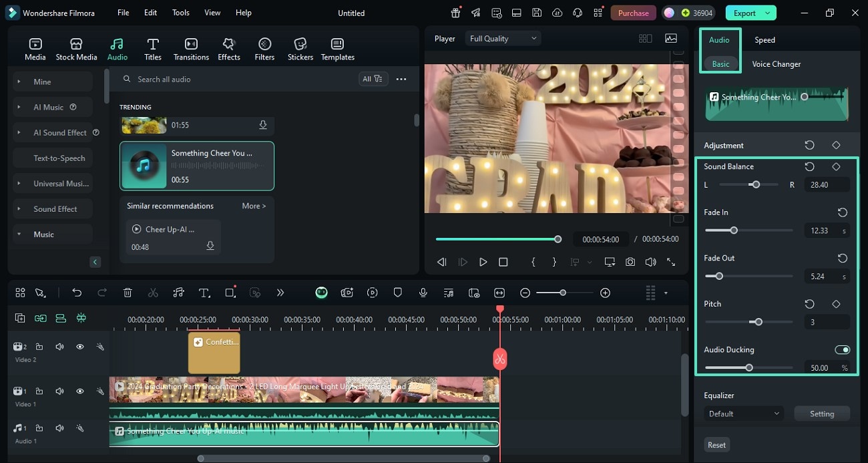Viewport: 868px width, 463px height.
Task: Open the Stickers panel
Action: point(300,49)
